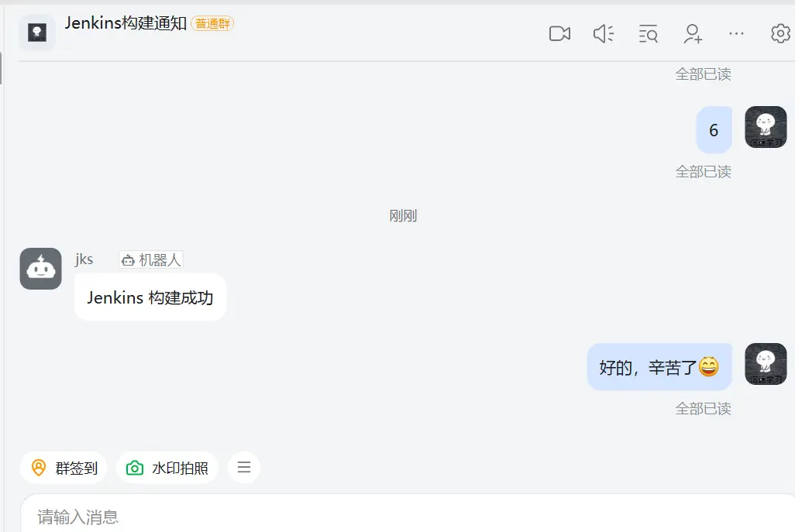Click the jks robot avatar
Viewport: 795px width, 532px height.
coord(40,269)
